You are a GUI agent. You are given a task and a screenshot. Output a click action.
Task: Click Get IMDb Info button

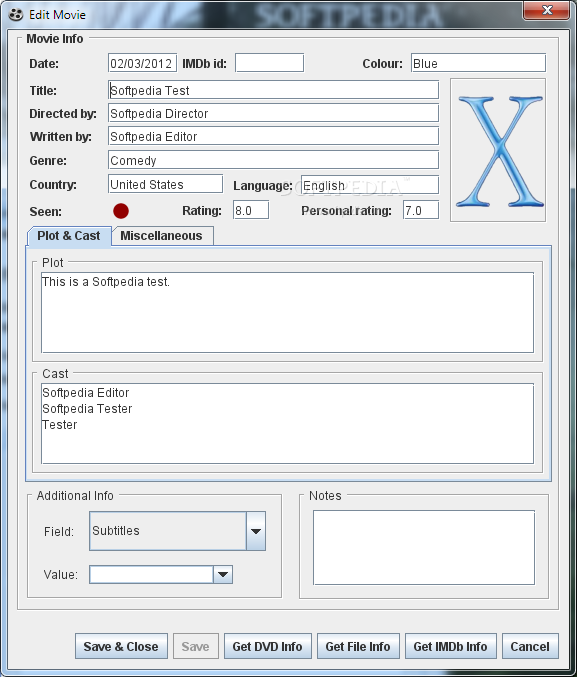(450, 646)
